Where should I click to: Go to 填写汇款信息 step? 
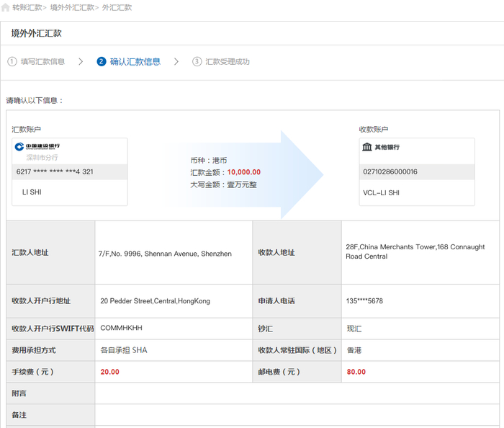click(x=42, y=62)
